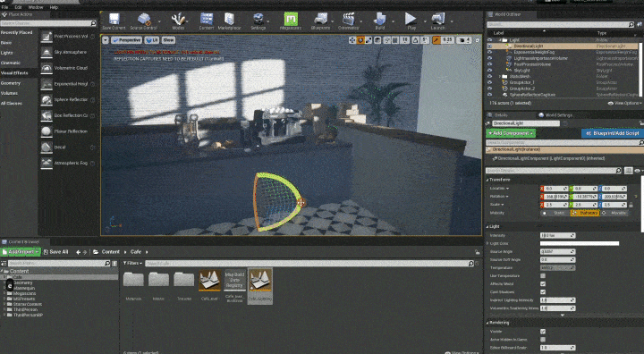
Task: Open the Megascans plugin icon
Action: [x=291, y=21]
